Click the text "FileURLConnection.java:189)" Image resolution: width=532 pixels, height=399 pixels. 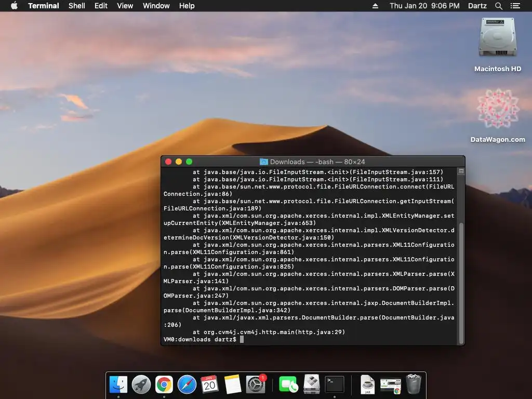(x=212, y=208)
